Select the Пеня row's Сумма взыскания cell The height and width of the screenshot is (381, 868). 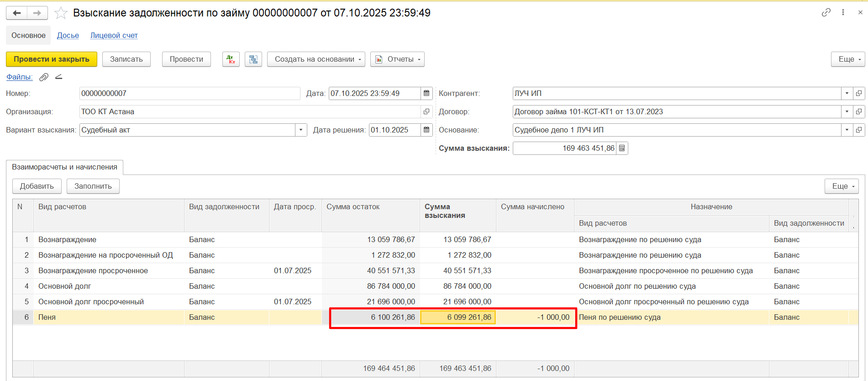[x=458, y=317]
